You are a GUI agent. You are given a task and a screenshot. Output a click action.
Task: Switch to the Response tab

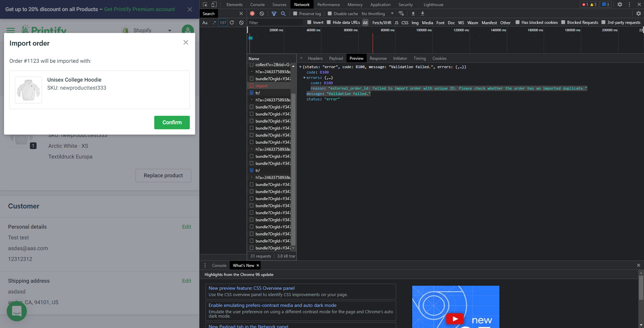(378, 58)
